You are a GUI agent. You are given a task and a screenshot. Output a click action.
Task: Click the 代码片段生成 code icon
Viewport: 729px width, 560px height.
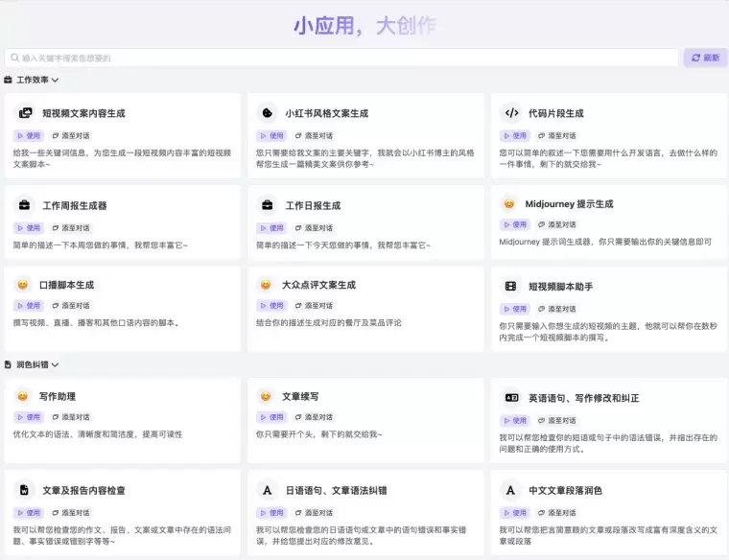[x=511, y=113]
